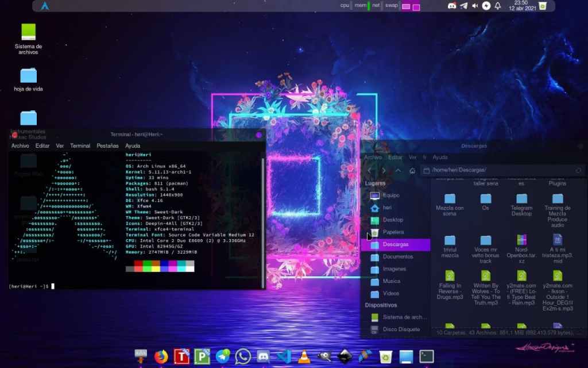Click the /home/heri/Descargas/ path field

pos(500,170)
